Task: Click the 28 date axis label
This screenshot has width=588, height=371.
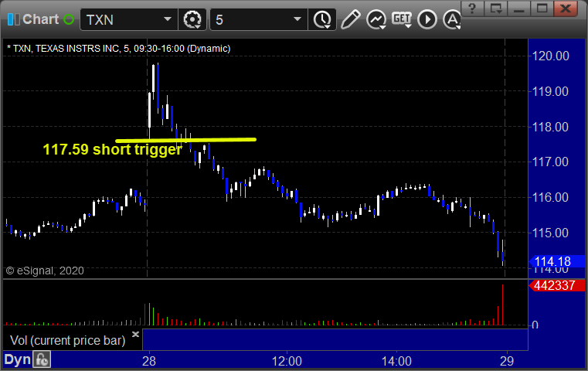Action: click(x=149, y=361)
